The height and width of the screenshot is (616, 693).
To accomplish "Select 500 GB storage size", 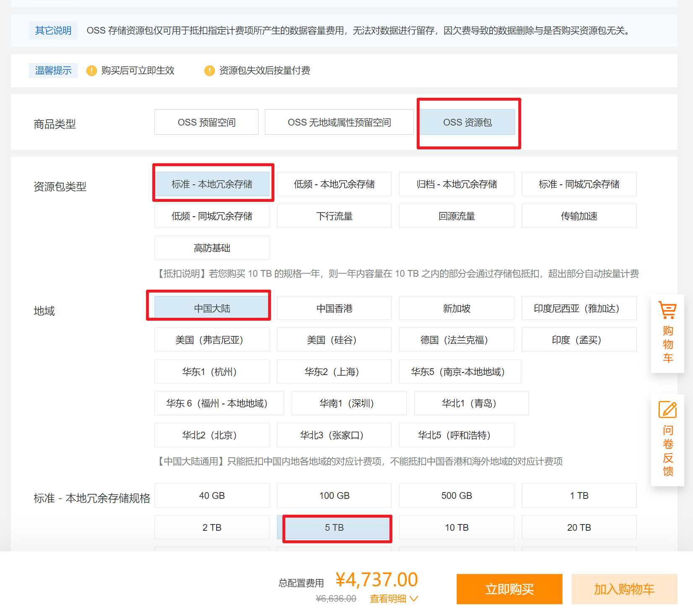I will tap(457, 495).
